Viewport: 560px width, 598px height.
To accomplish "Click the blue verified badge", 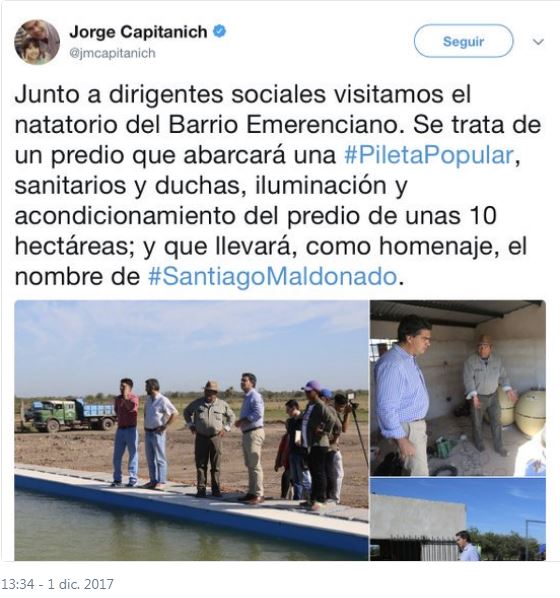I will point(220,31).
